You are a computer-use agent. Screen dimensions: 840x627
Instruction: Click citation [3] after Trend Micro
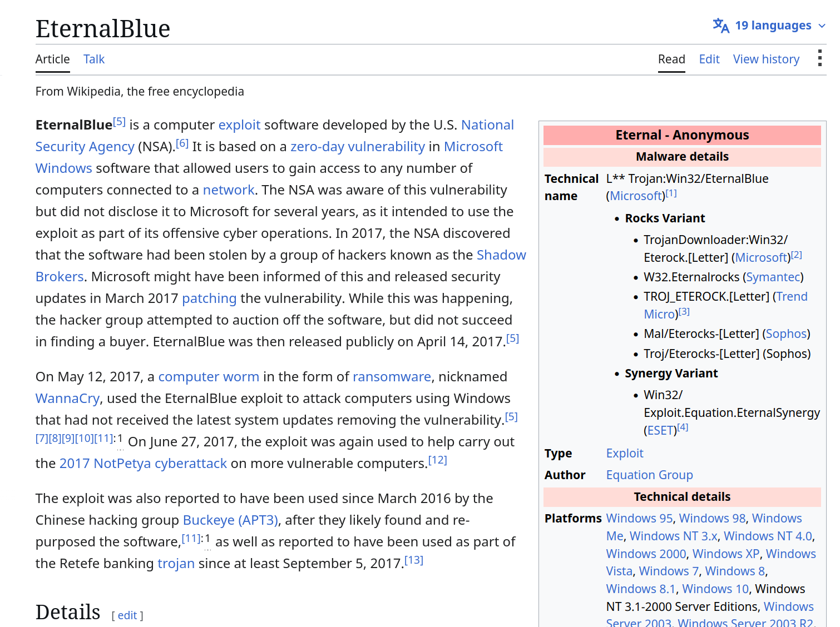click(x=684, y=312)
